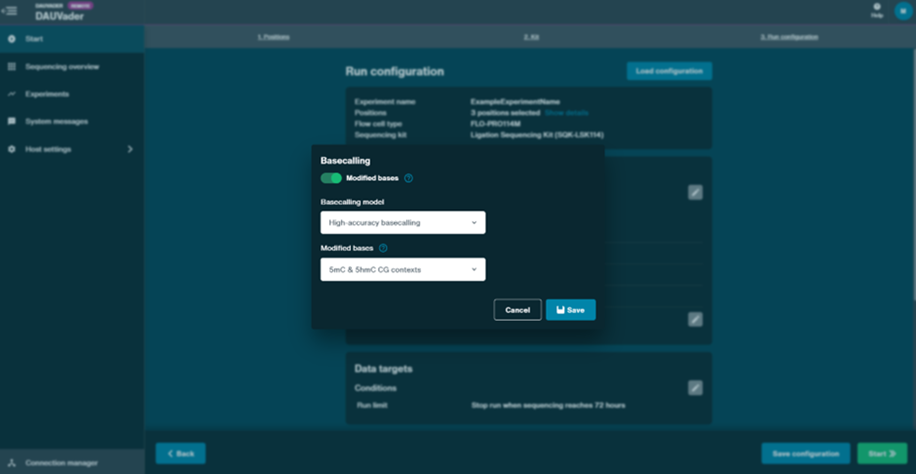This screenshot has height=474, width=916.
Task: Click the System messages chat icon
Action: (x=12, y=122)
